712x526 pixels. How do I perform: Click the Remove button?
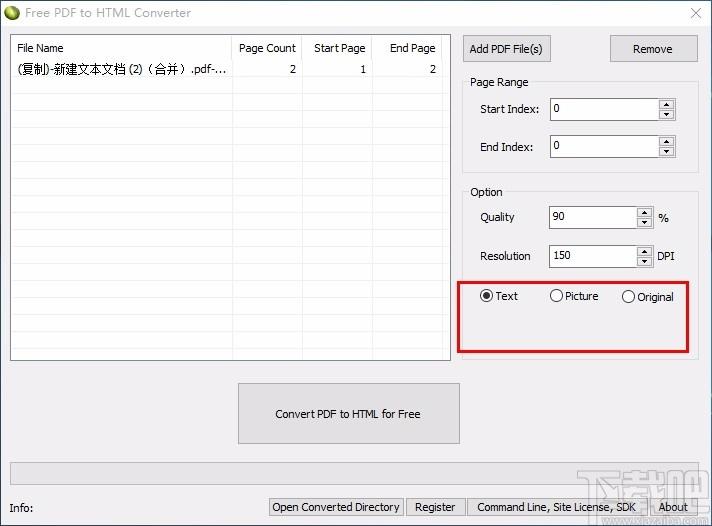653,49
